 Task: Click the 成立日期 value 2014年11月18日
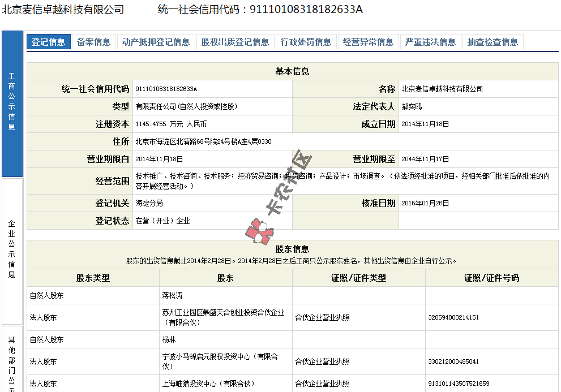coord(425,124)
